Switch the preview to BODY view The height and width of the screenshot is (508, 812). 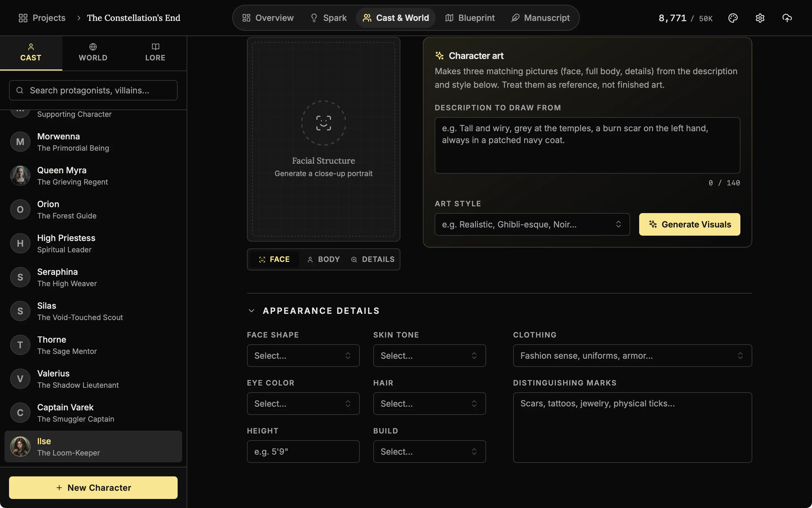tap(323, 259)
